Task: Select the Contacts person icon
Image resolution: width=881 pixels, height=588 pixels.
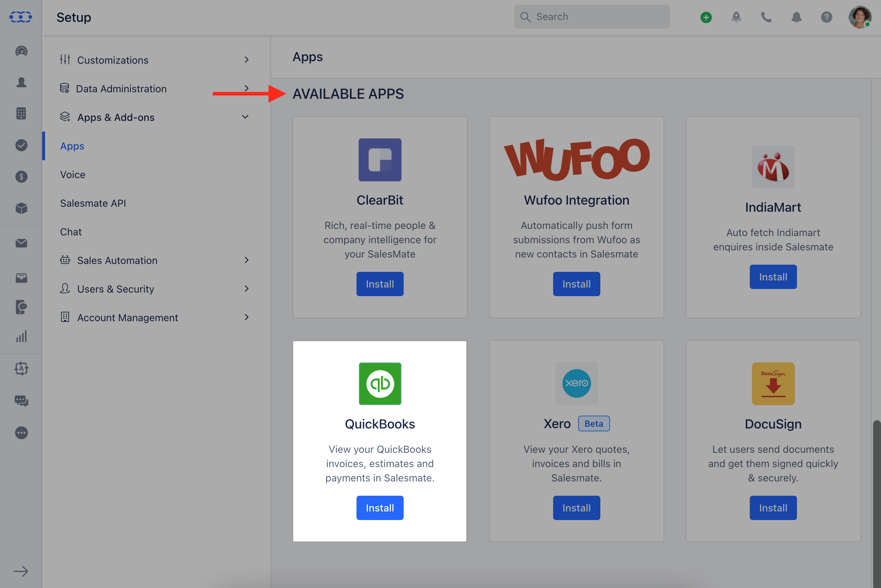Action: click(21, 83)
